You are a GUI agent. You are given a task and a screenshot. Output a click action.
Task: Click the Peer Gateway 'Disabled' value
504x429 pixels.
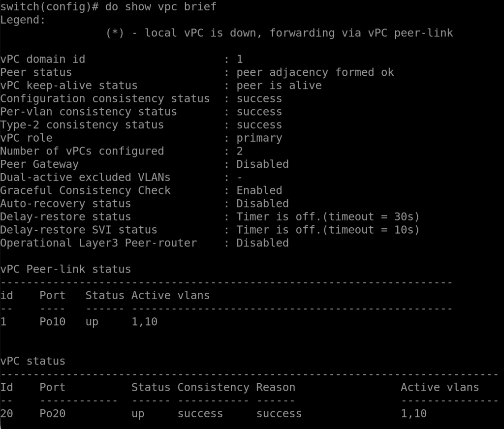coord(262,164)
